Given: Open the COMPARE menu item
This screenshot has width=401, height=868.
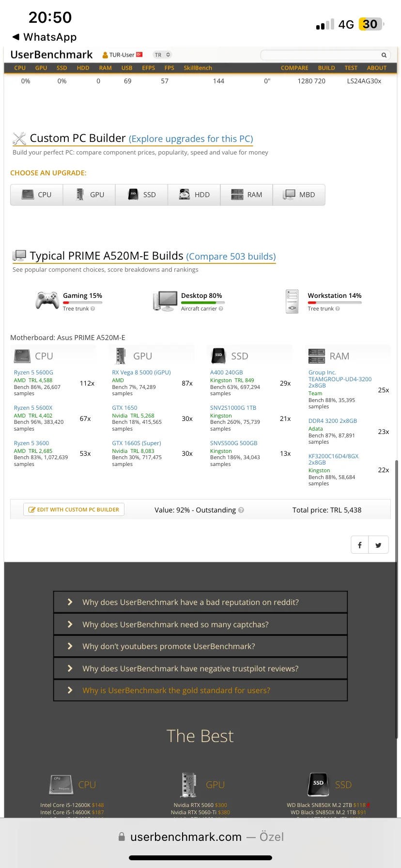Looking at the screenshot, I should click(294, 68).
